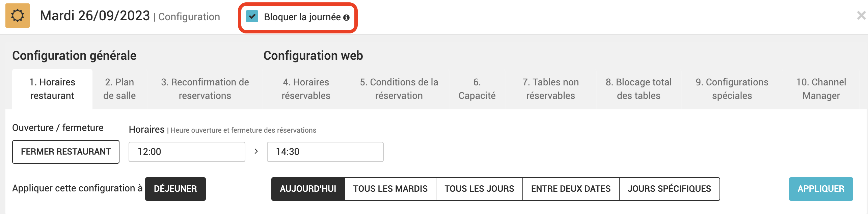
Task: Uncheck the Bloquer la journée checkbox
Action: click(x=252, y=16)
